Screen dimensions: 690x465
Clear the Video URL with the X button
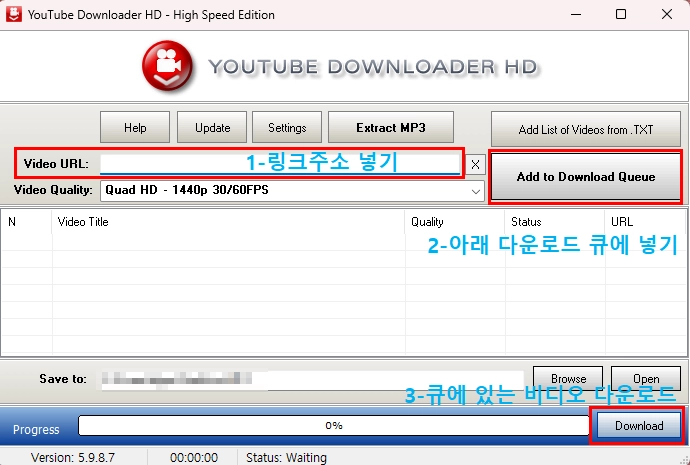click(475, 165)
